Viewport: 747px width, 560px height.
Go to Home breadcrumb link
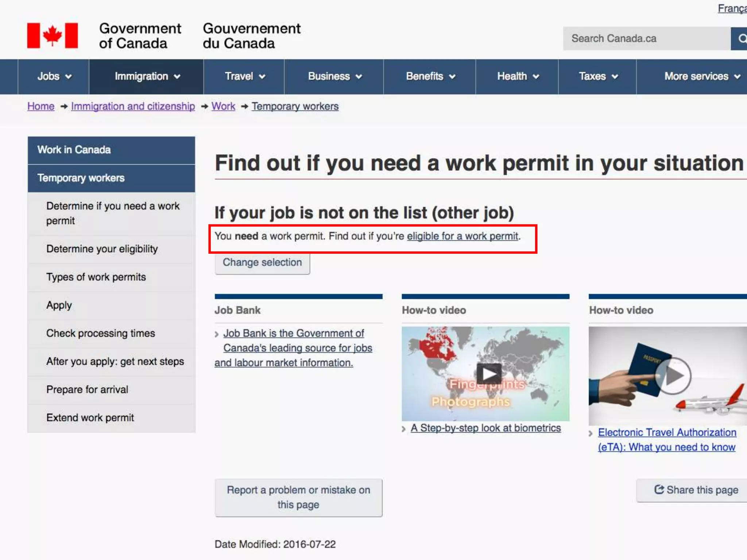41,106
